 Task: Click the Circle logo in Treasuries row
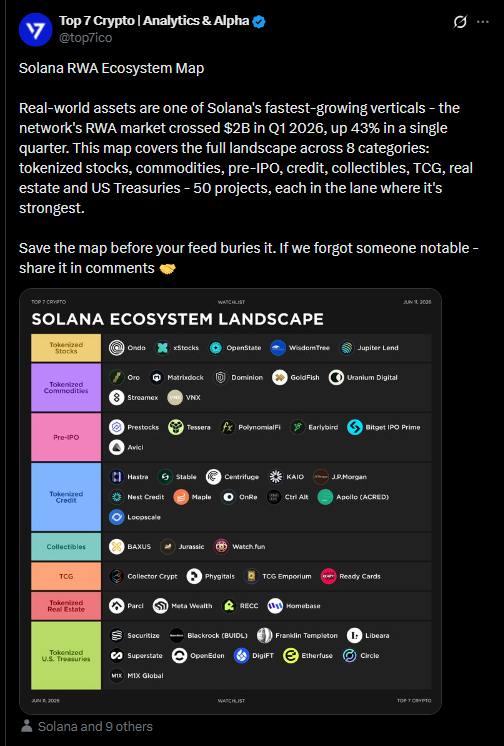click(x=350, y=656)
